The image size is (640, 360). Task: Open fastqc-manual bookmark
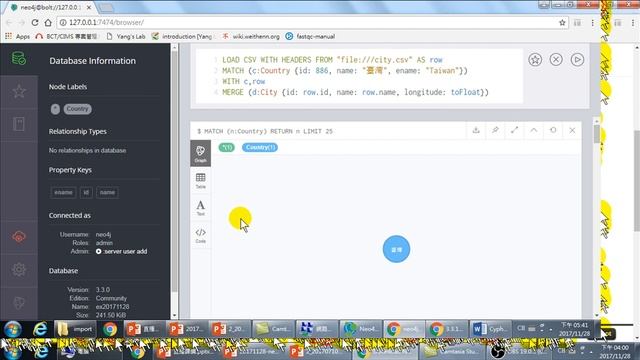point(310,36)
